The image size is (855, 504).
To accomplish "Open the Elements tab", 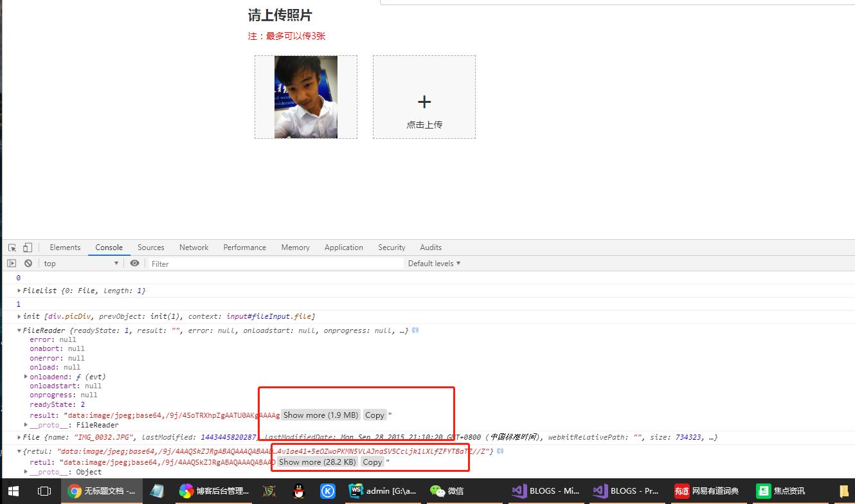I will coord(65,248).
